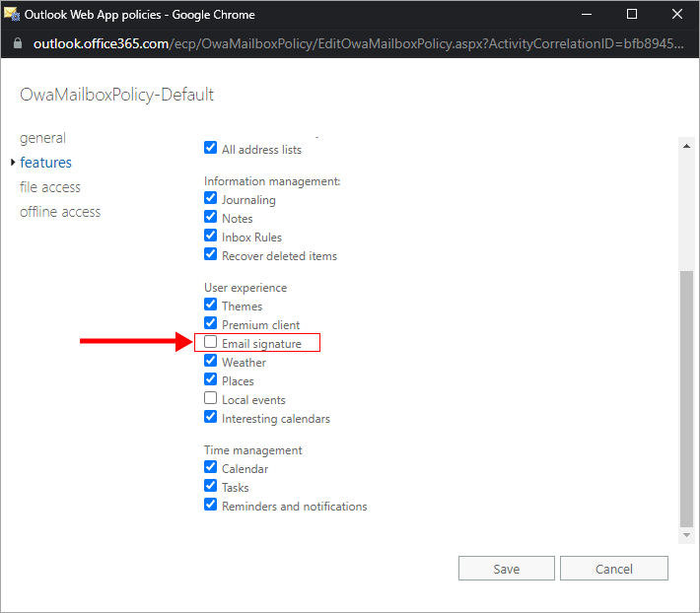Uncheck the Interesting calendars option
This screenshot has width=700, height=613.
pos(210,418)
